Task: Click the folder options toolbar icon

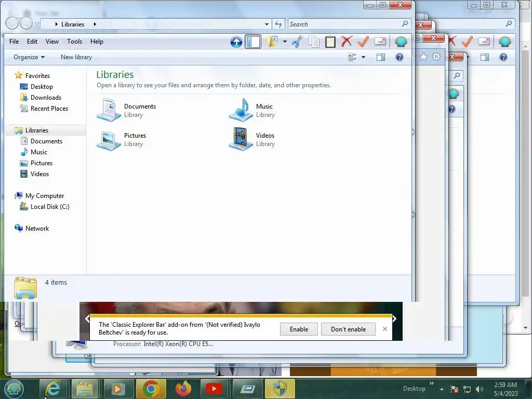Action: (272, 42)
